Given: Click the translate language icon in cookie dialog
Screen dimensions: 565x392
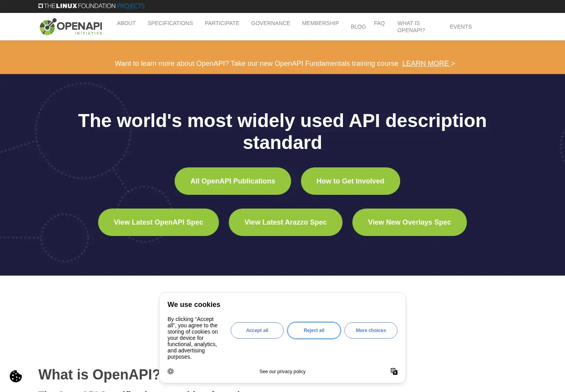Looking at the screenshot, I should [x=394, y=371].
